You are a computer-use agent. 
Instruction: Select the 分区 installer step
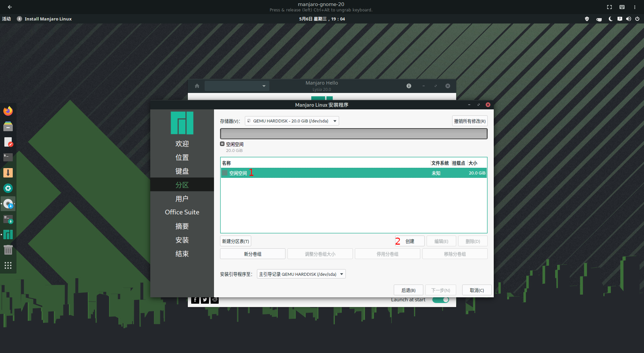(182, 185)
